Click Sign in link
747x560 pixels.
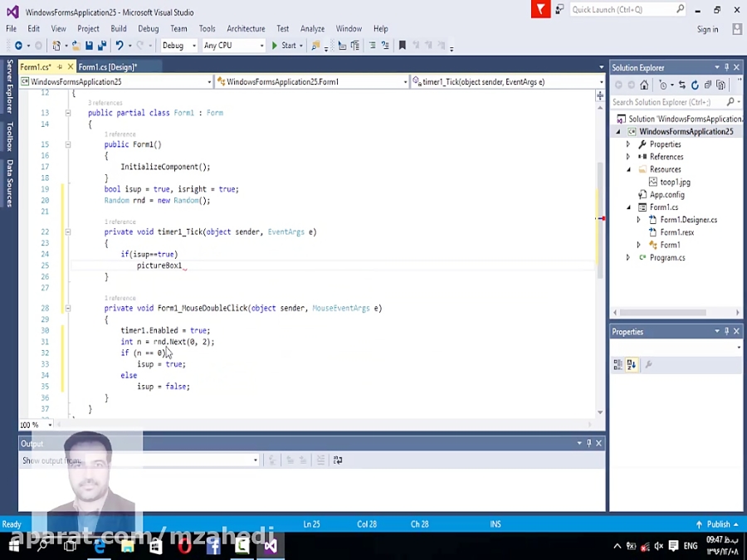(707, 29)
